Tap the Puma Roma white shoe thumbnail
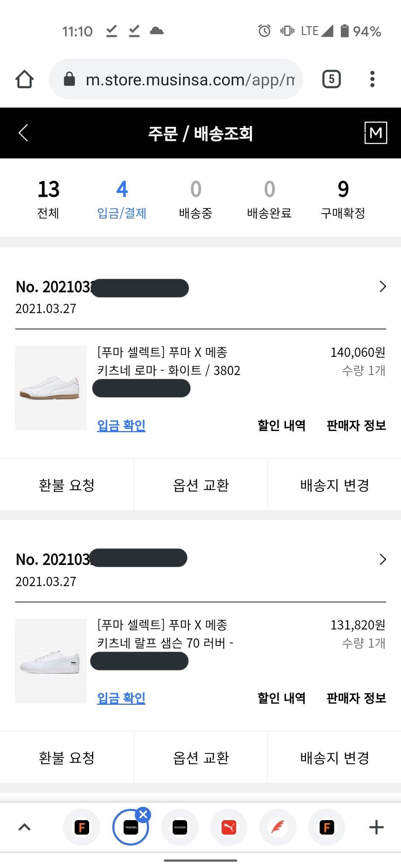401x868 pixels. point(51,388)
